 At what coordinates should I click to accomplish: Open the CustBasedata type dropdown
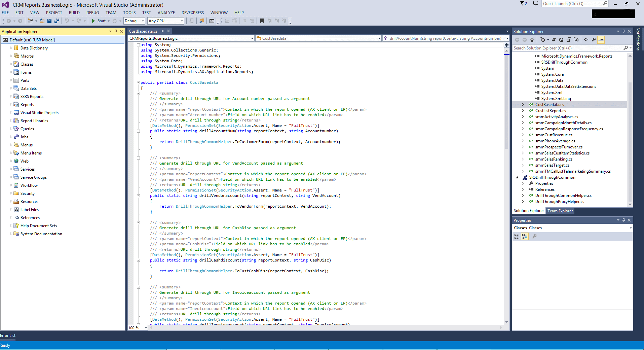tap(318, 38)
